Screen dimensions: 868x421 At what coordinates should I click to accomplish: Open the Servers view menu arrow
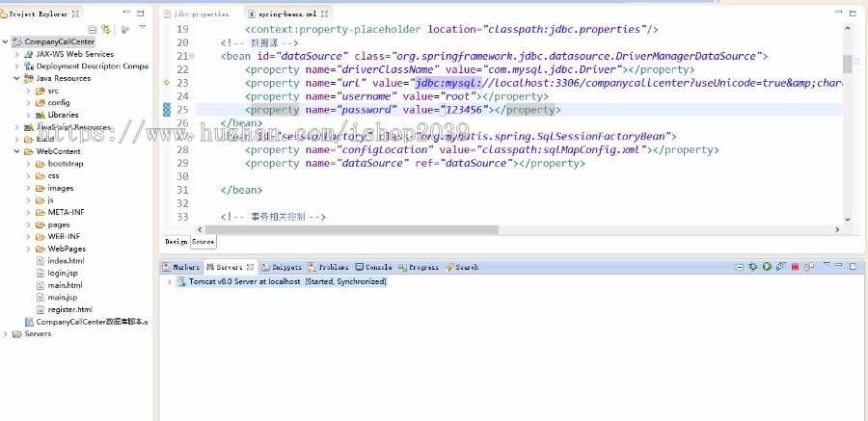pos(827,264)
